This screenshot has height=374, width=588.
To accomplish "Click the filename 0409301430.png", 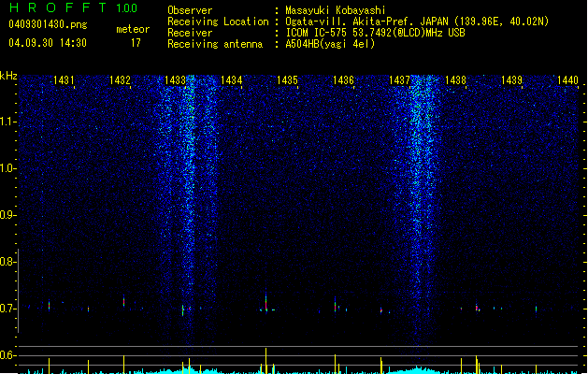I will pos(48,24).
